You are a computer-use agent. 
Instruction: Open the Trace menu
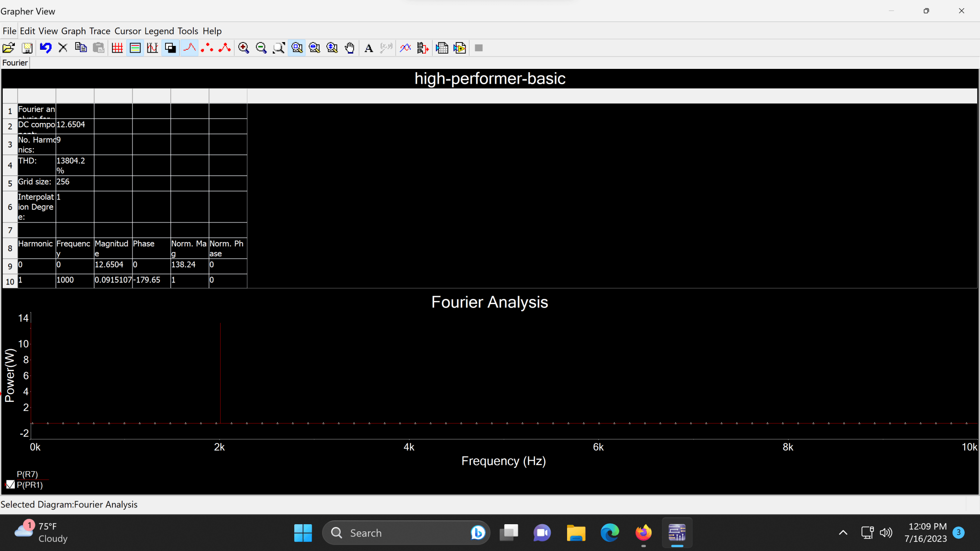point(100,31)
